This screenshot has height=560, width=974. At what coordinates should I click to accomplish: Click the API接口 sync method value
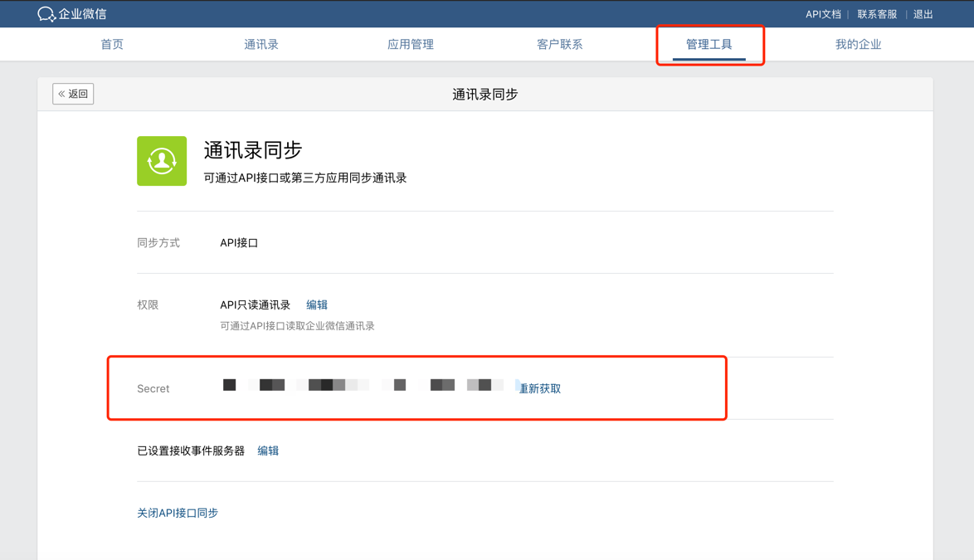click(x=239, y=243)
